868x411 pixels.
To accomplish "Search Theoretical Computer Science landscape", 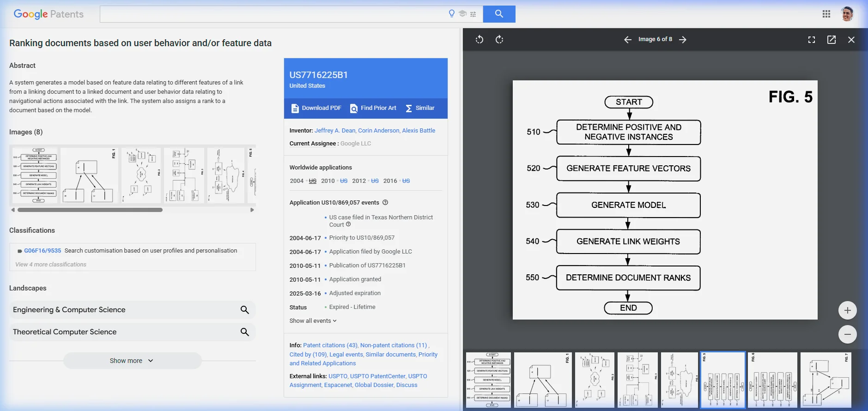I will 245,332.
